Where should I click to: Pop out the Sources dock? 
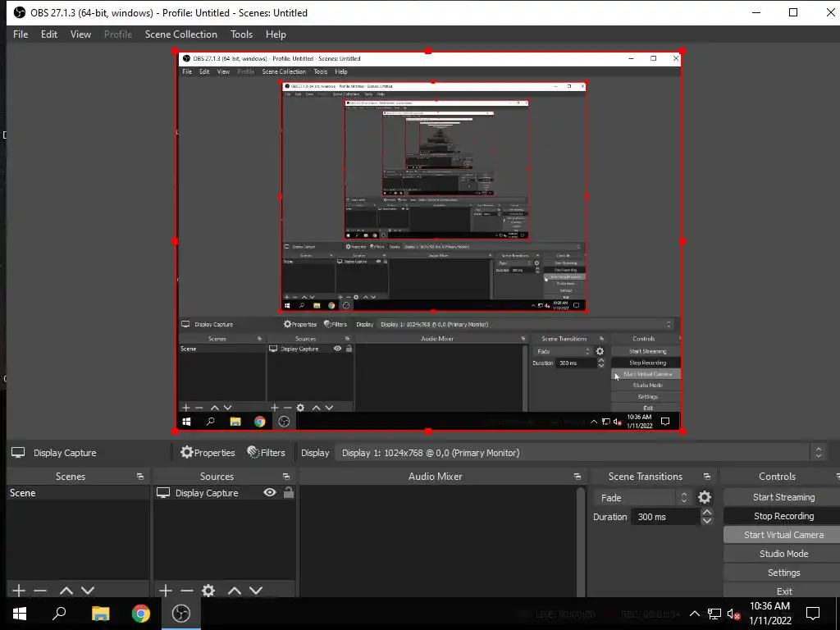tap(286, 477)
